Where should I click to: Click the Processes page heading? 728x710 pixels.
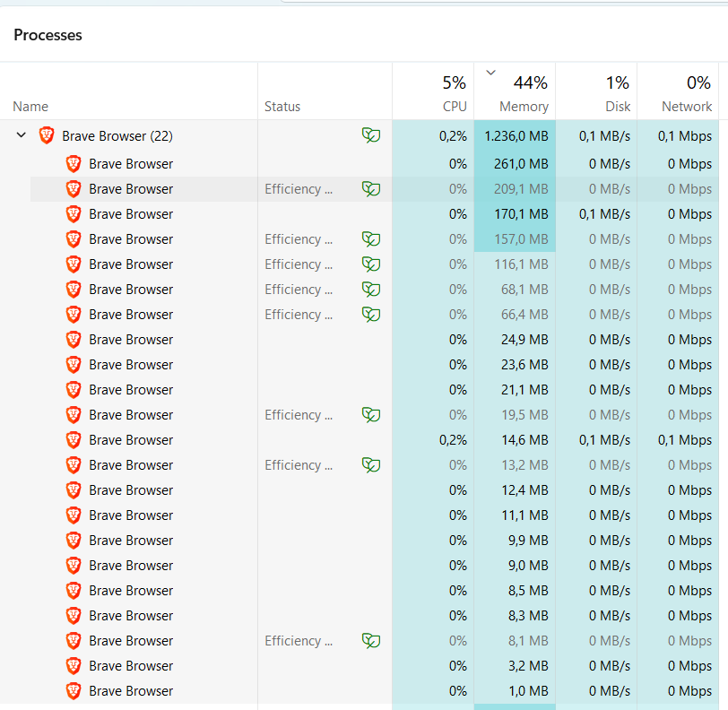click(48, 35)
